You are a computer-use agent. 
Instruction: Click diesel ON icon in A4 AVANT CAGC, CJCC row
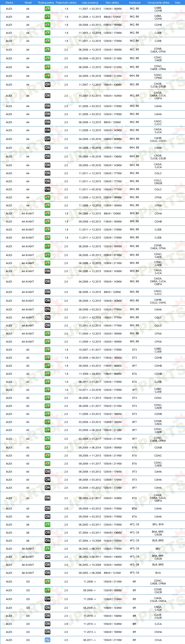pos(48,292)
